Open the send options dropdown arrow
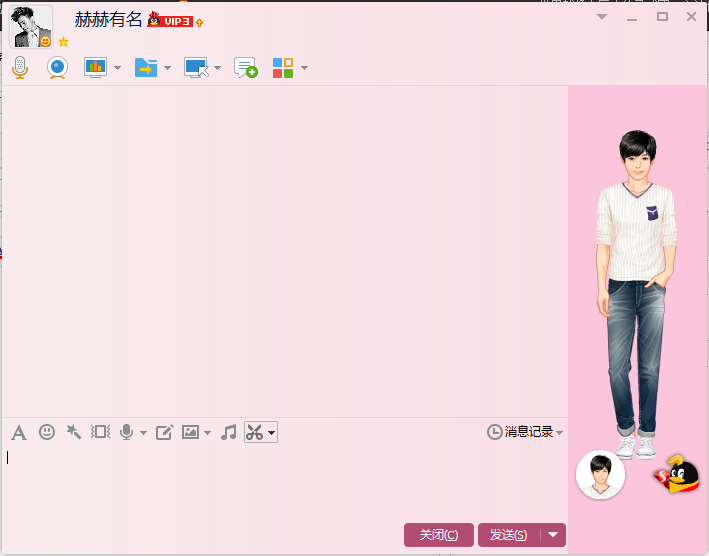The width and height of the screenshot is (709, 556). 553,535
